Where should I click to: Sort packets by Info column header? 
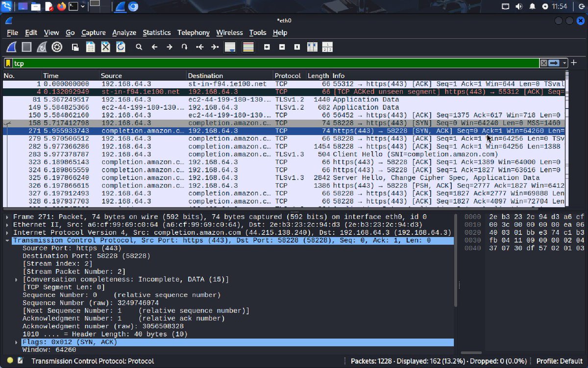click(448, 76)
